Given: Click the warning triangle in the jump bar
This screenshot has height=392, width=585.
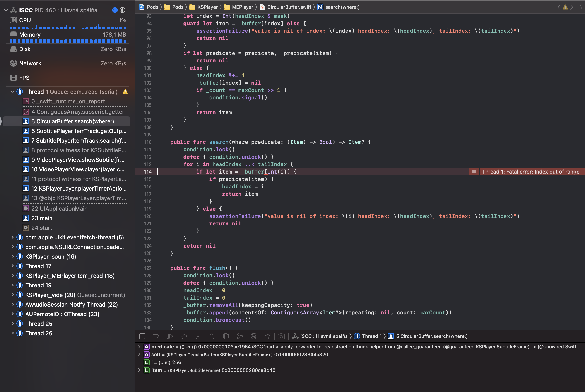Looking at the screenshot, I should pos(565,7).
